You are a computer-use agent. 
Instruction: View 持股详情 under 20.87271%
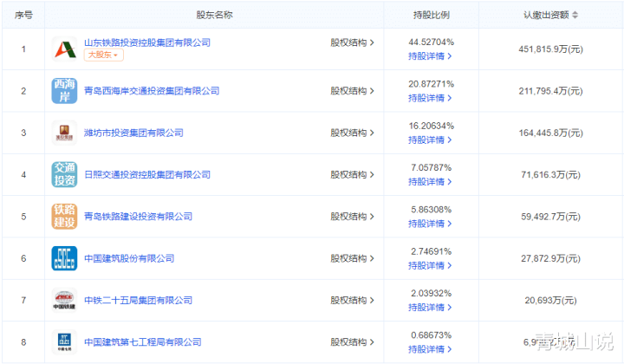coord(430,98)
